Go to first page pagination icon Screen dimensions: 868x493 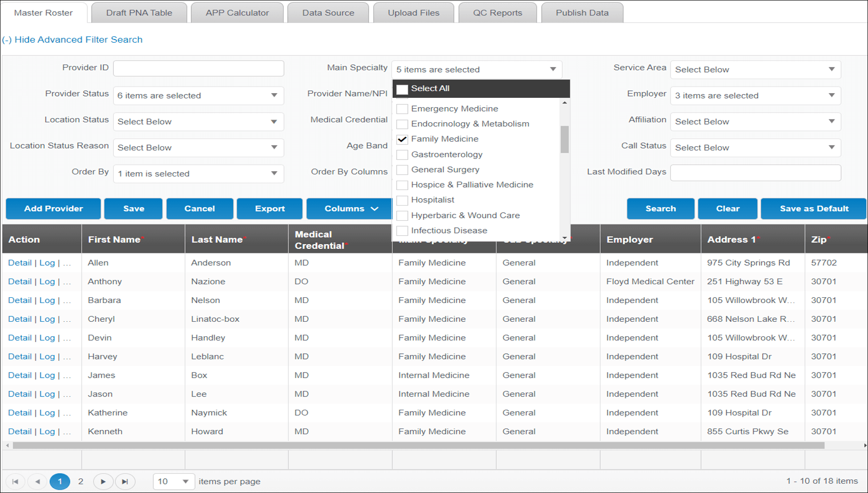[15, 481]
